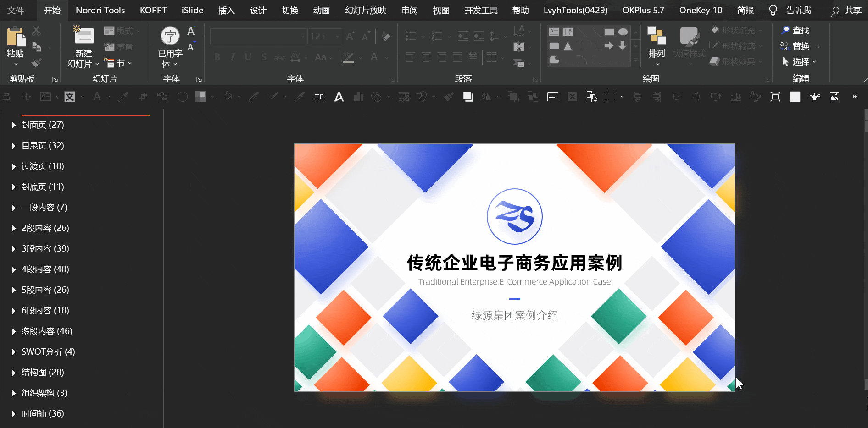The image size is (868, 428).
Task: Toggle Underline formatting
Action: tap(248, 57)
